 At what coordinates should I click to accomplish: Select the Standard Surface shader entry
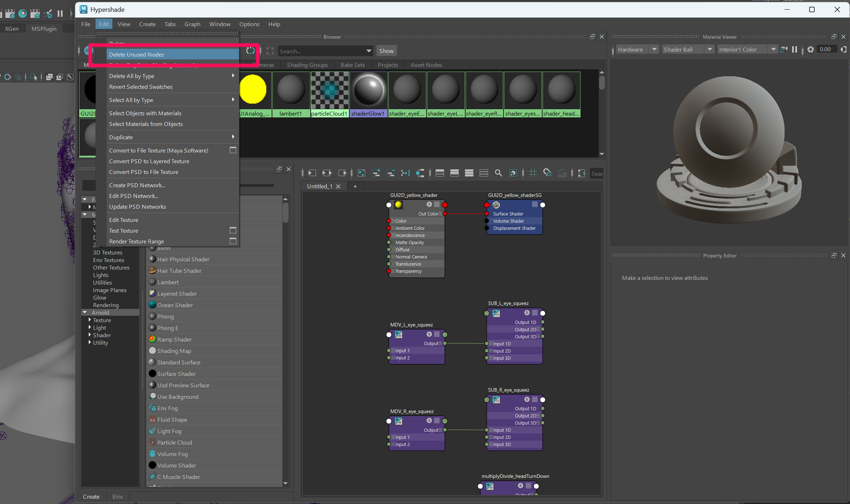[x=179, y=362]
